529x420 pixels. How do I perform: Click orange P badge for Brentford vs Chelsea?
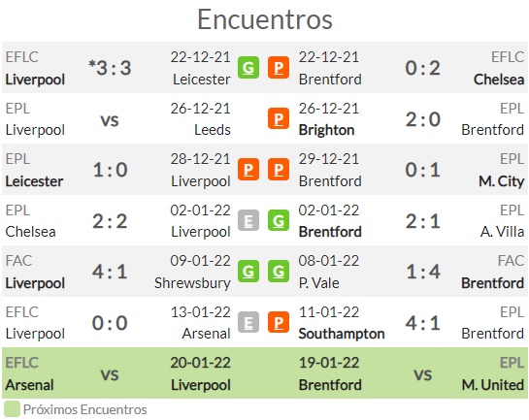coord(279,68)
